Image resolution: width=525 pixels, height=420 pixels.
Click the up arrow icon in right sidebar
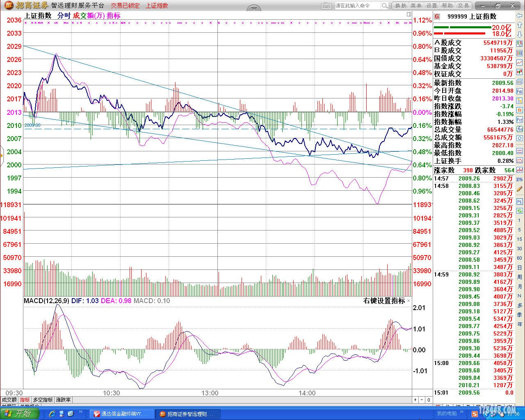pyautogui.click(x=520, y=25)
